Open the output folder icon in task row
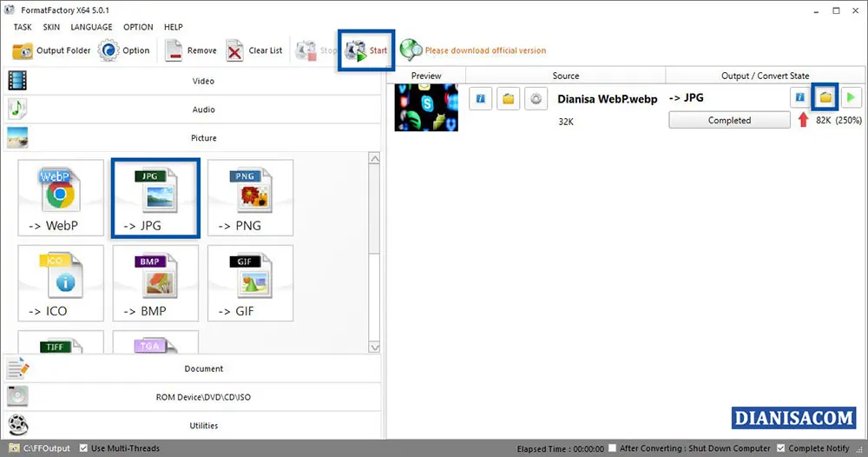Image resolution: width=868 pixels, height=457 pixels. pos(825,97)
